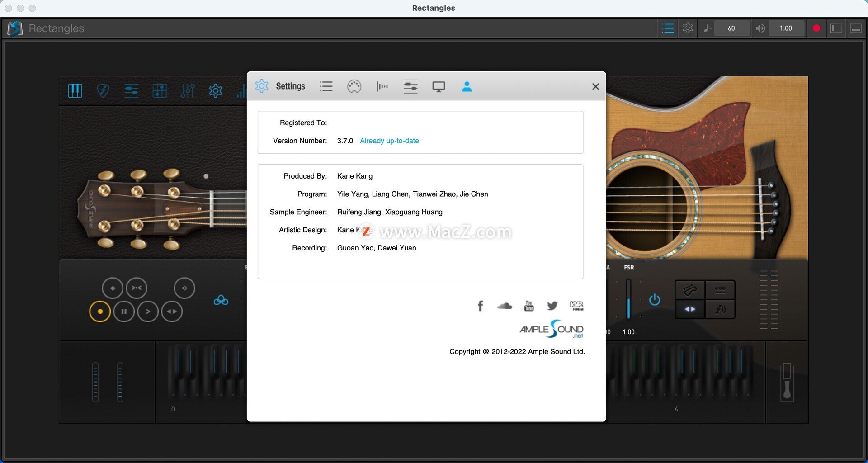
Task: Open the list tab in Settings dialog
Action: pyautogui.click(x=326, y=86)
